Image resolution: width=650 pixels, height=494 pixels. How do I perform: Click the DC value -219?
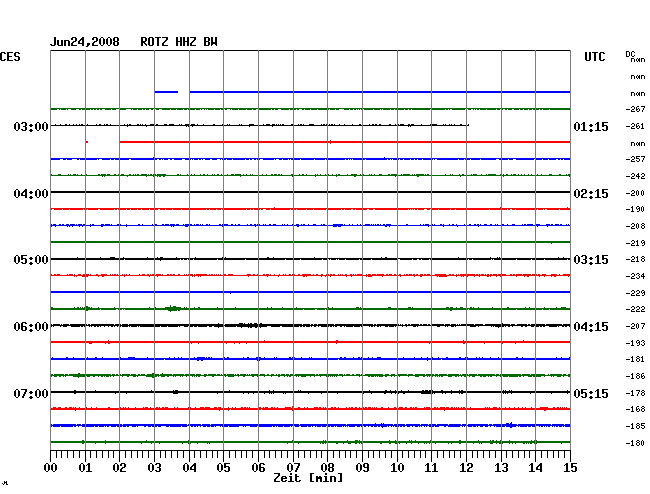point(635,243)
